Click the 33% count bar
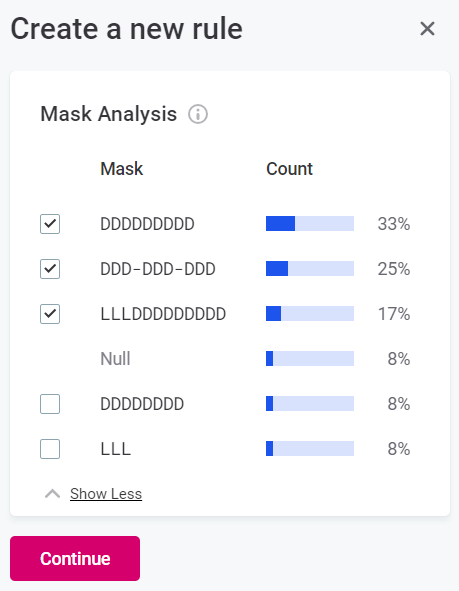Image resolution: width=459 pixels, height=591 pixels. 310,224
